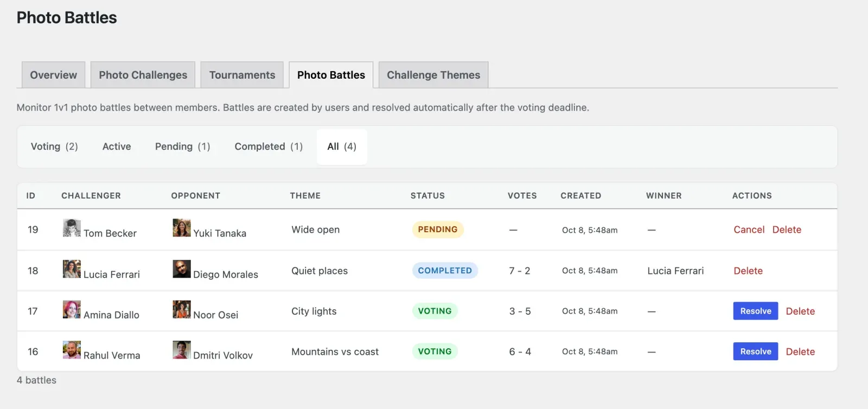The height and width of the screenshot is (409, 868).
Task: Select the All battles filter
Action: coord(342,146)
